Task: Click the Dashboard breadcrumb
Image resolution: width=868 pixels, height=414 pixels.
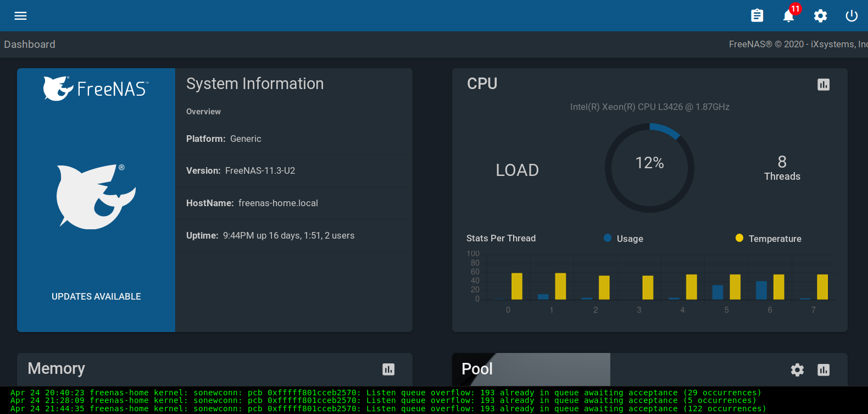Action: coord(30,45)
